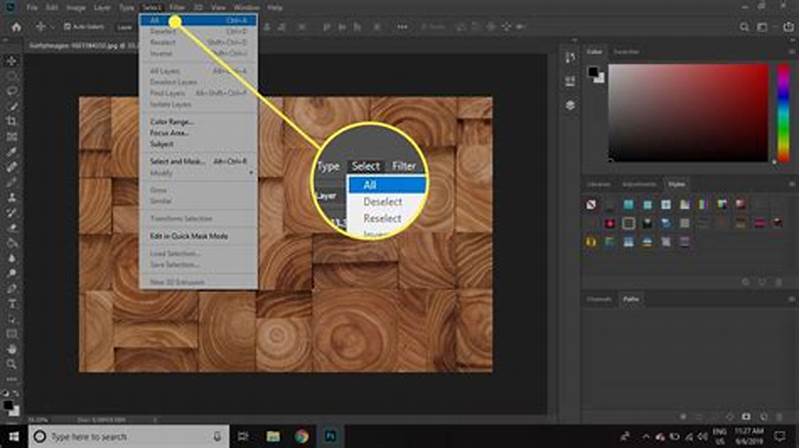Apply the yellow ring style swatch
The width and height of the screenshot is (800, 448).
click(x=591, y=242)
